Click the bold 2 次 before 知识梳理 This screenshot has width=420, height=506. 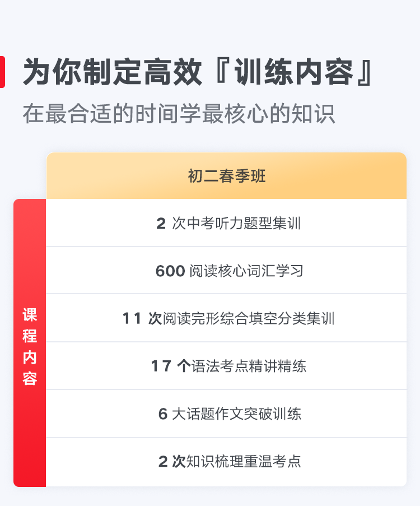[171, 462]
